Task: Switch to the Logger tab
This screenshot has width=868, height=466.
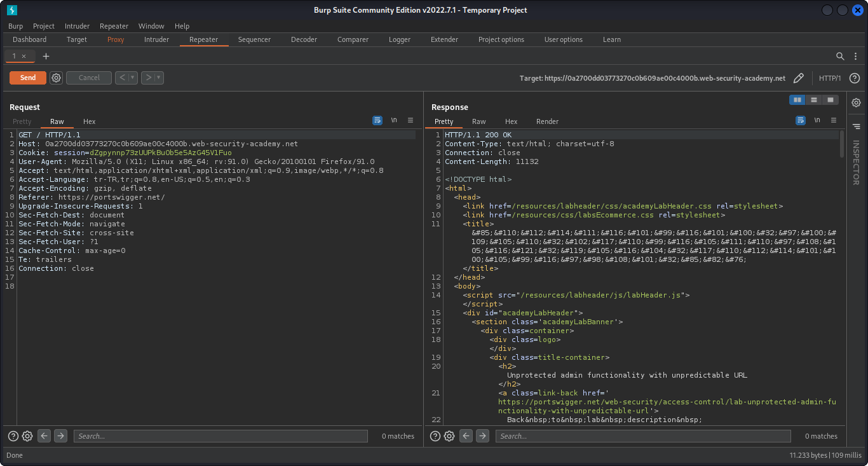Action: [x=400, y=39]
